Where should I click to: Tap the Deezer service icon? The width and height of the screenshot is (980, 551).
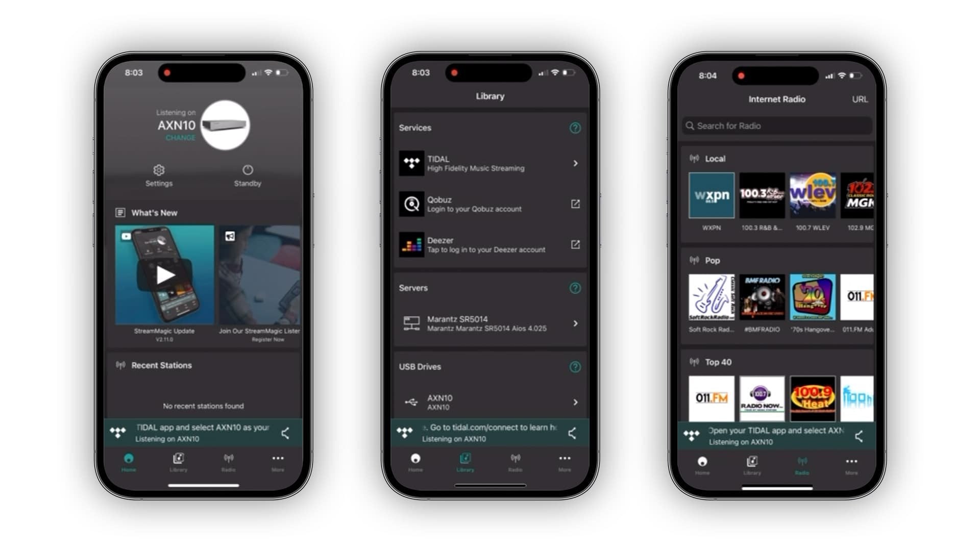pos(412,244)
